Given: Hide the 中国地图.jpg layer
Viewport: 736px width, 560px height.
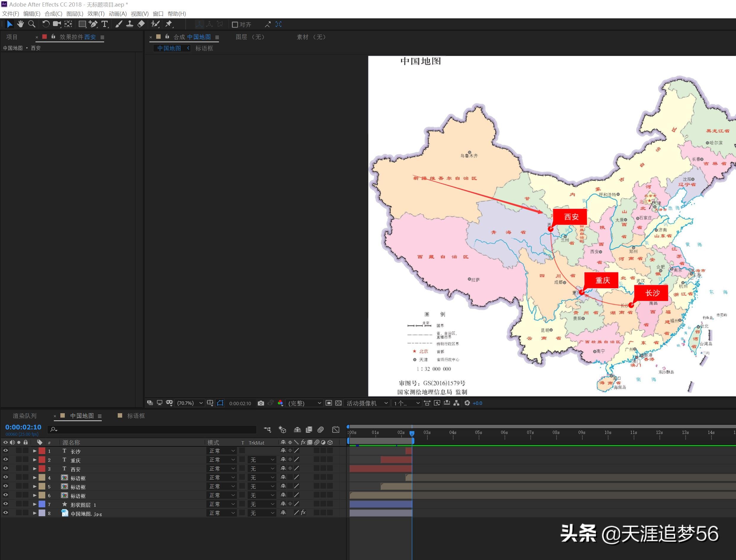Looking at the screenshot, I should [x=5, y=513].
